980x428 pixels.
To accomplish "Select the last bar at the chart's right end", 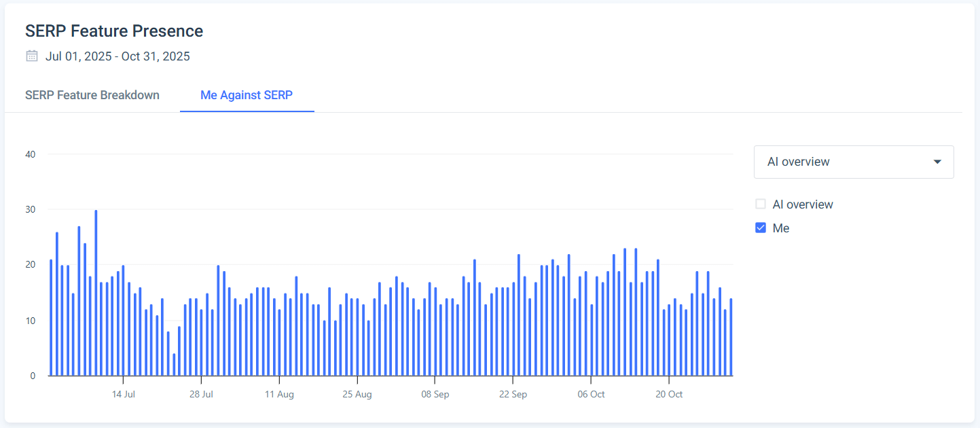I will click(731, 337).
